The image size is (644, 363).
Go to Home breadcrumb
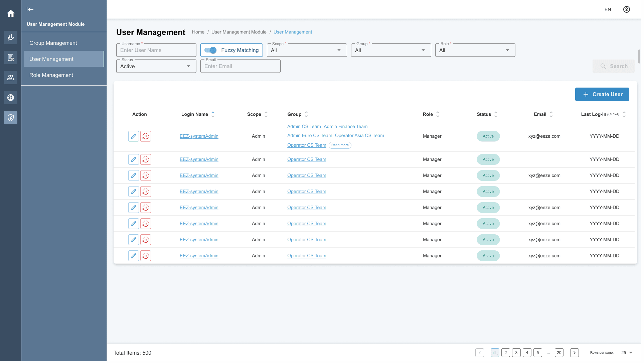[x=199, y=32]
